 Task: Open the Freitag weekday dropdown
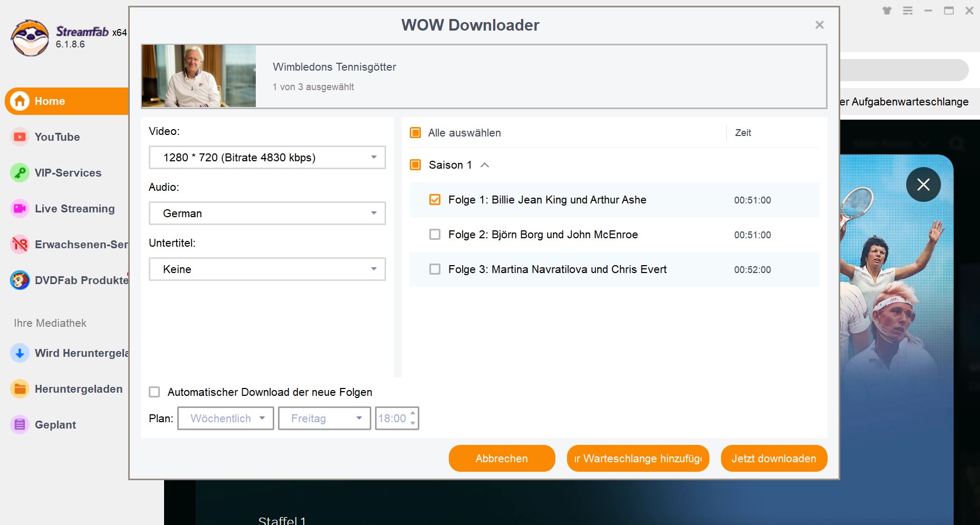[x=324, y=419]
